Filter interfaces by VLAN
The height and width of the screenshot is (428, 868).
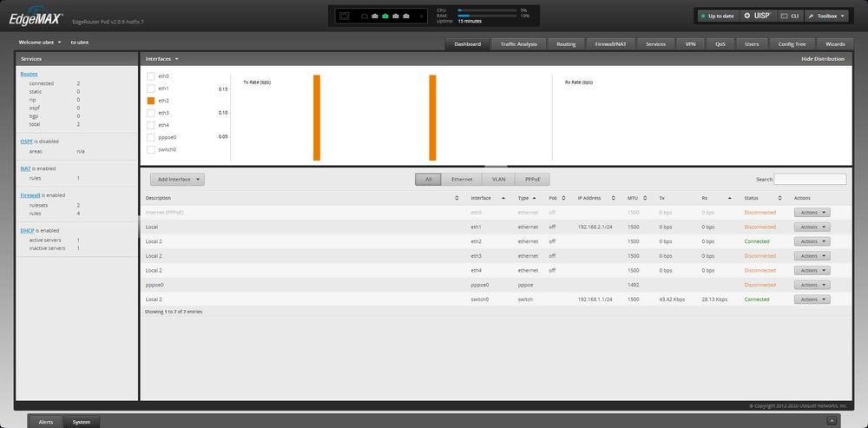pos(499,180)
